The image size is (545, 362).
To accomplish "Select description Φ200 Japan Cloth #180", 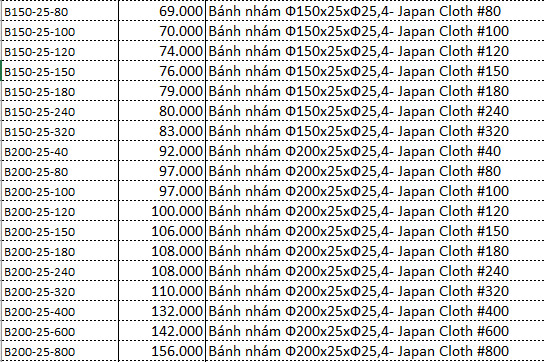I will click(x=375, y=251).
